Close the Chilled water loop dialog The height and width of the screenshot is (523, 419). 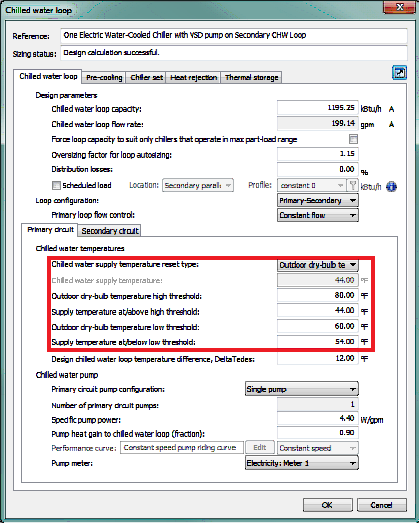(400, 7)
